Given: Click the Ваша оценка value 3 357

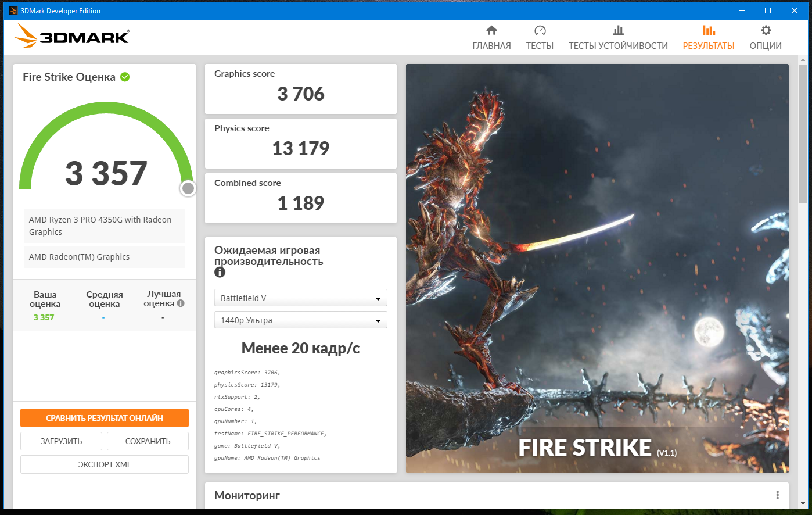Looking at the screenshot, I should 44,317.
